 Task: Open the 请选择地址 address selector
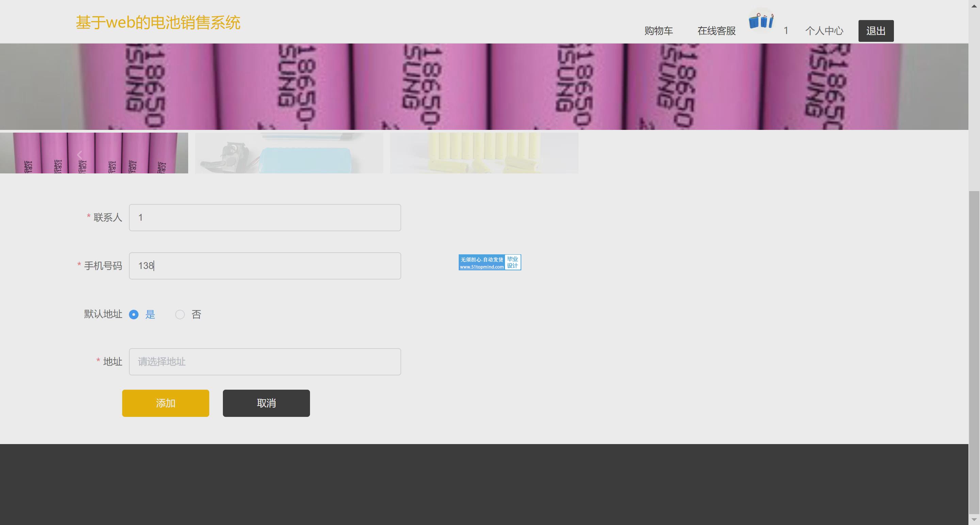pyautogui.click(x=265, y=361)
